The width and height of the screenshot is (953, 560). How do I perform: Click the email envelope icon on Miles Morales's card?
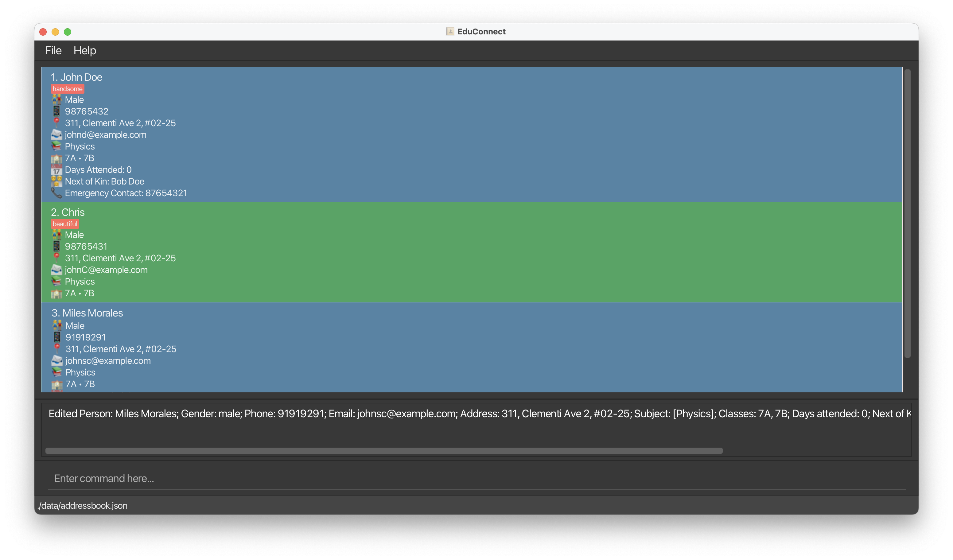(x=56, y=361)
